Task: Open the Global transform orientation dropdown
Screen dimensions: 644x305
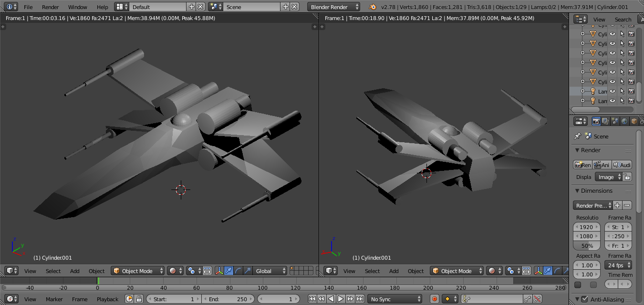Action: click(x=270, y=271)
